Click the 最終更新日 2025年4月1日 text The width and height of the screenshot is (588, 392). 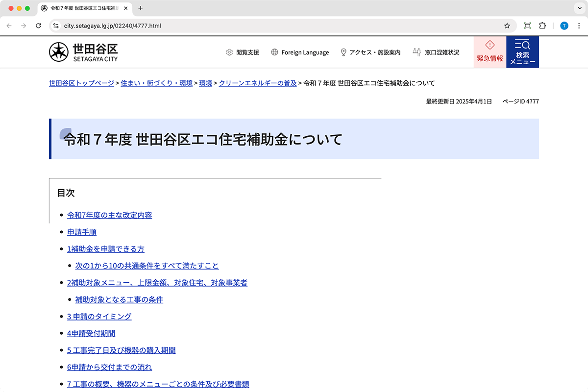pos(459,101)
